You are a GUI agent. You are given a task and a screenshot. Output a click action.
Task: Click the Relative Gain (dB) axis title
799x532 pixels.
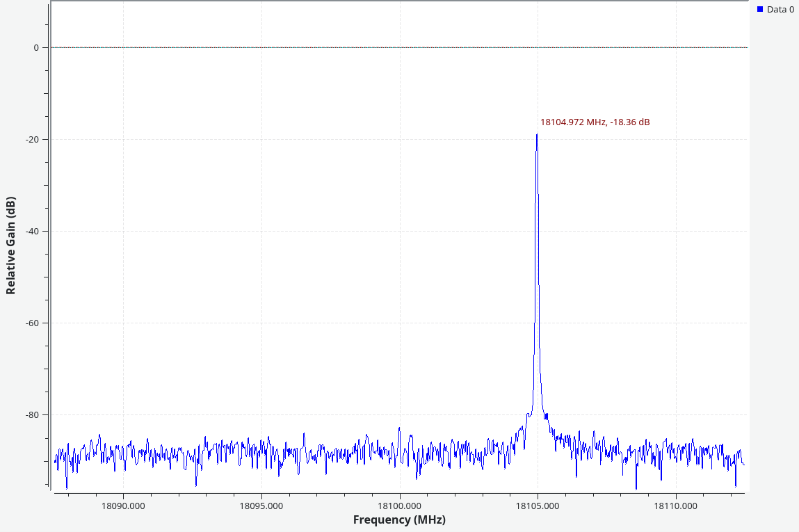(11, 245)
